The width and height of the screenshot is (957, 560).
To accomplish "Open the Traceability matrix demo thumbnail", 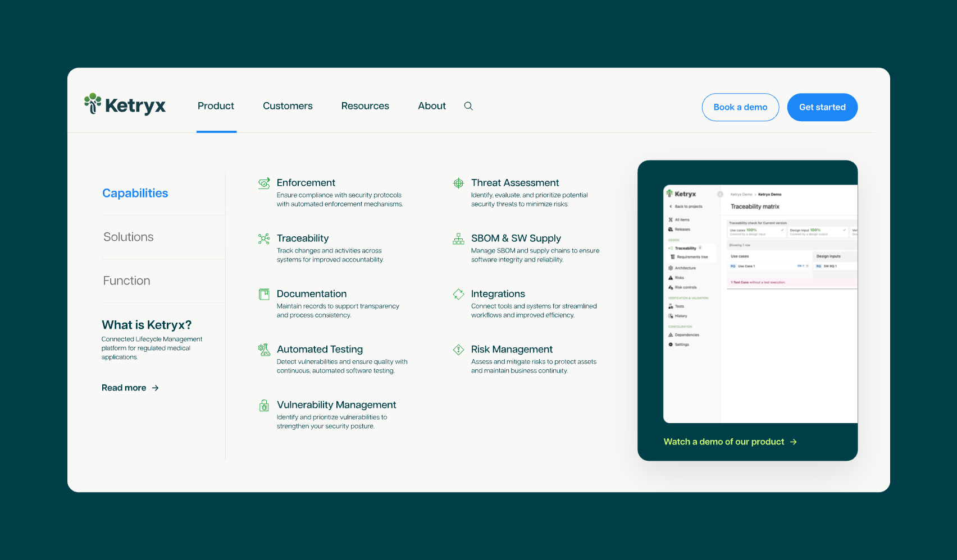I will [x=760, y=303].
